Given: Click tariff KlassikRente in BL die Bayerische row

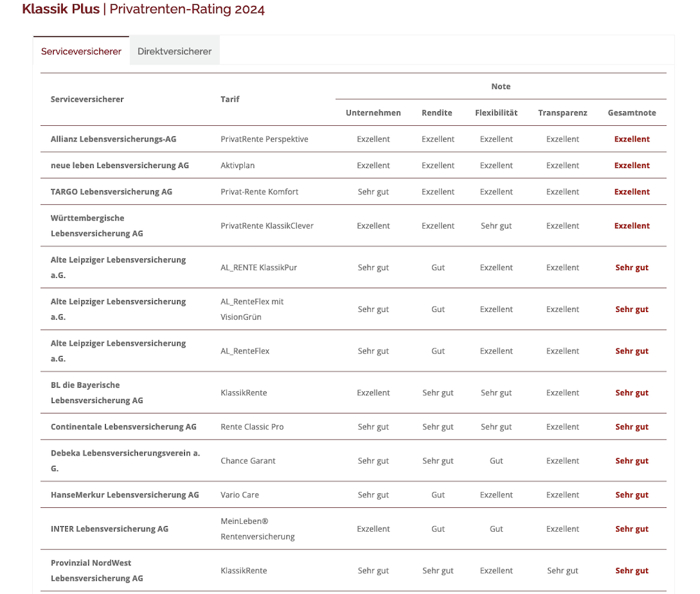Looking at the screenshot, I should click(244, 393).
